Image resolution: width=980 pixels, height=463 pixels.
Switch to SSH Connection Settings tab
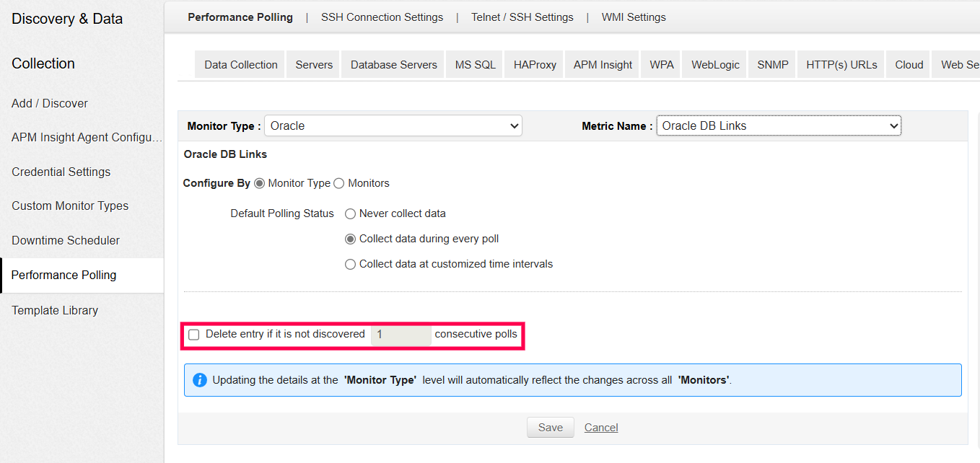pos(382,17)
